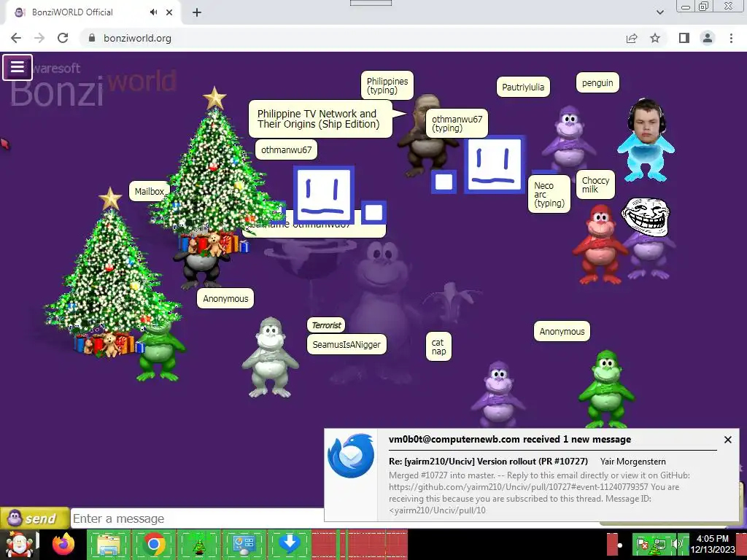Click the Philippines (typing) name tag

click(387, 86)
